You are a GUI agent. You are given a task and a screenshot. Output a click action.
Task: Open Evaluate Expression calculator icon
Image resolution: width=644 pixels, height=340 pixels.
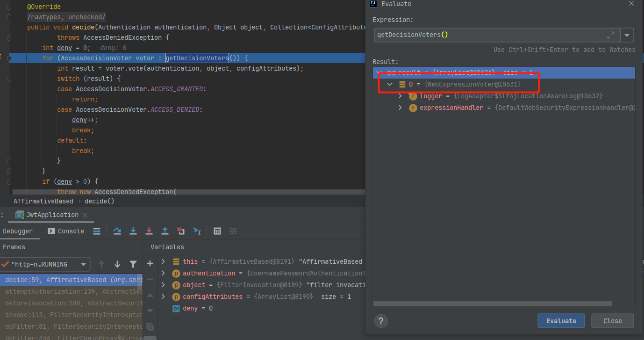tap(217, 231)
